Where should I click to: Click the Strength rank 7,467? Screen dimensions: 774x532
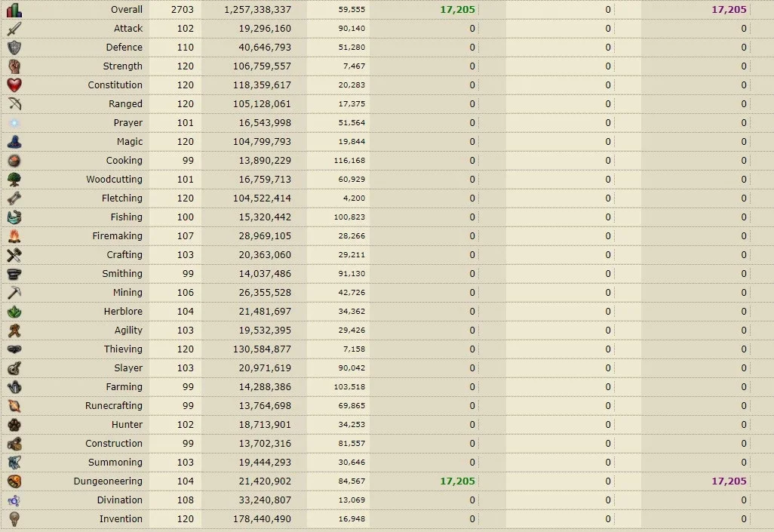point(354,66)
